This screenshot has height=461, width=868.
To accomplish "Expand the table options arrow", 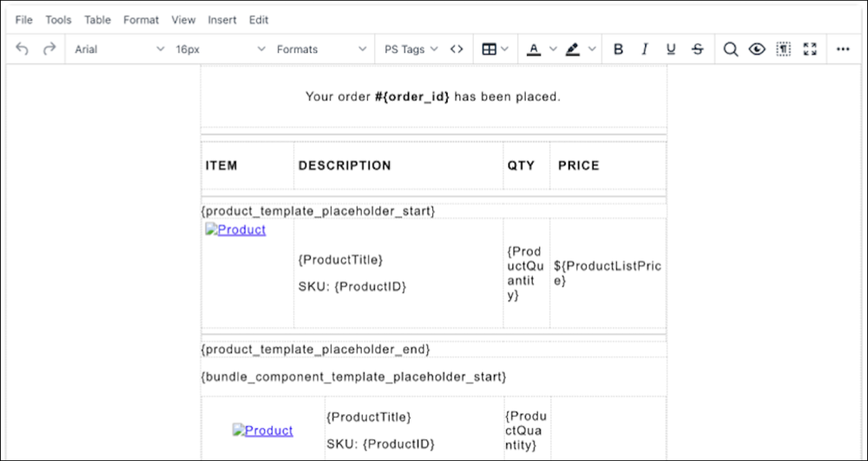I will click(504, 49).
